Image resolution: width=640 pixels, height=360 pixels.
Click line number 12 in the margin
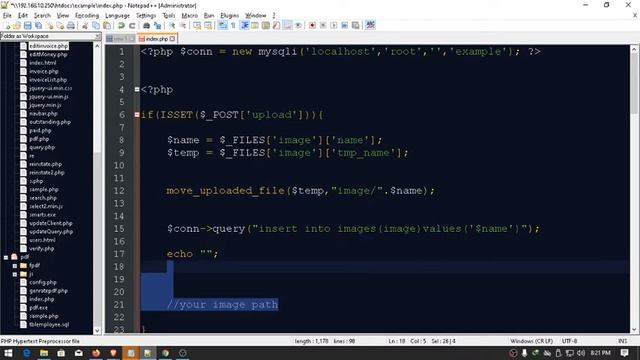point(119,191)
